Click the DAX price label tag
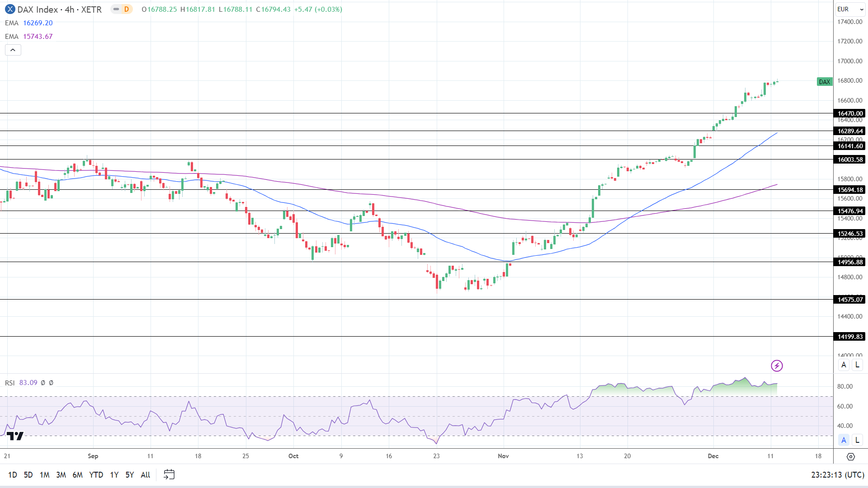 825,82
